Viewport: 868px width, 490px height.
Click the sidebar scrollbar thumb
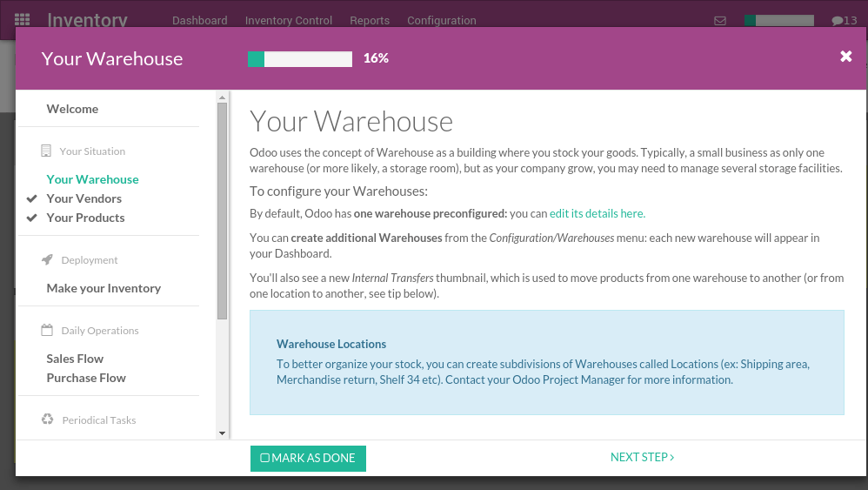tap(222, 211)
